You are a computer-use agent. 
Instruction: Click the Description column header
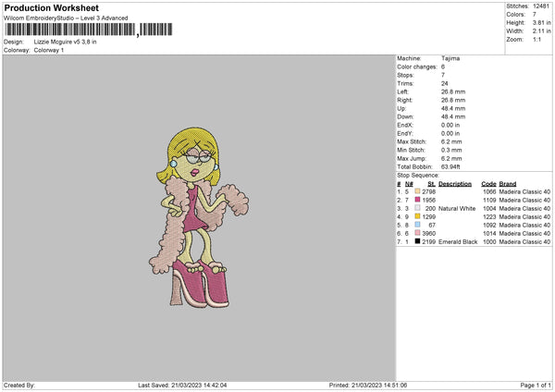[x=455, y=184]
